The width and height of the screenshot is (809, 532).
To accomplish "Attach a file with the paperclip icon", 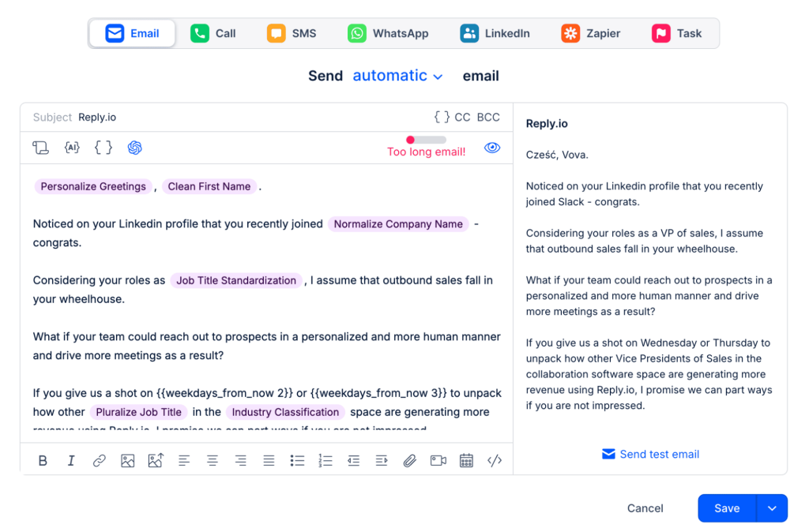I will (x=410, y=460).
